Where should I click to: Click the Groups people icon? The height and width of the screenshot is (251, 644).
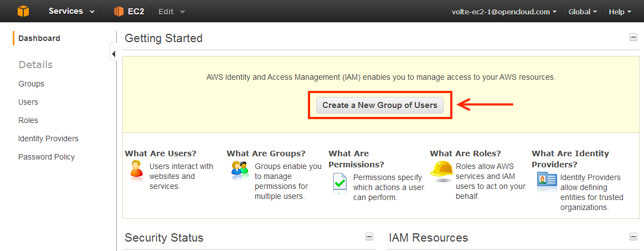click(240, 168)
